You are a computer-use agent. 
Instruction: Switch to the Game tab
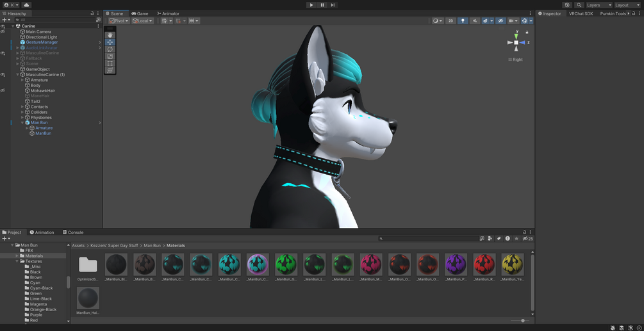[x=140, y=13]
